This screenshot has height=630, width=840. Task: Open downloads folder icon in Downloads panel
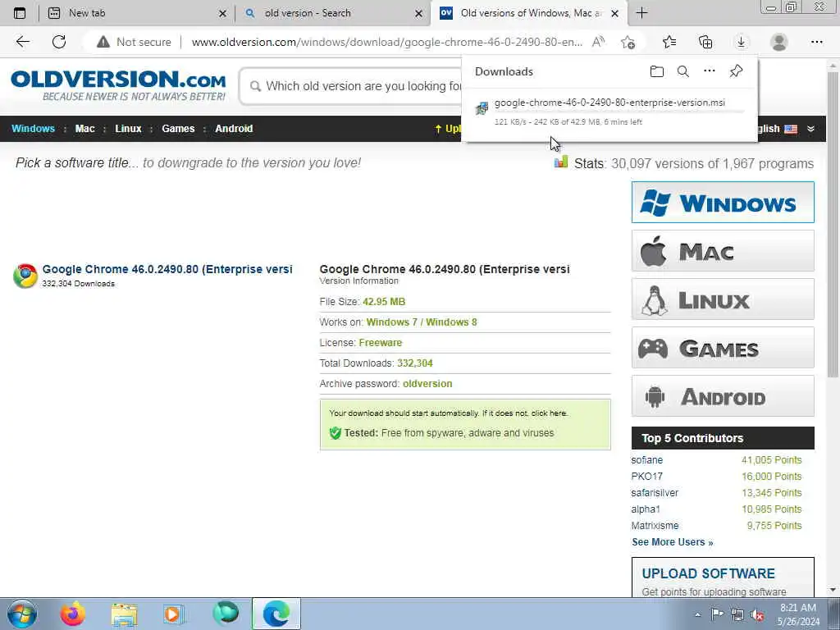(x=657, y=71)
